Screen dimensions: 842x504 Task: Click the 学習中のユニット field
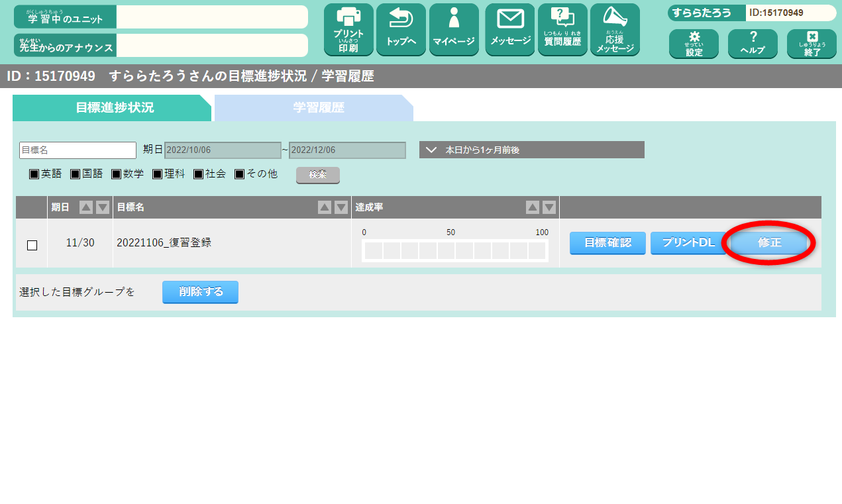pyautogui.click(x=212, y=17)
